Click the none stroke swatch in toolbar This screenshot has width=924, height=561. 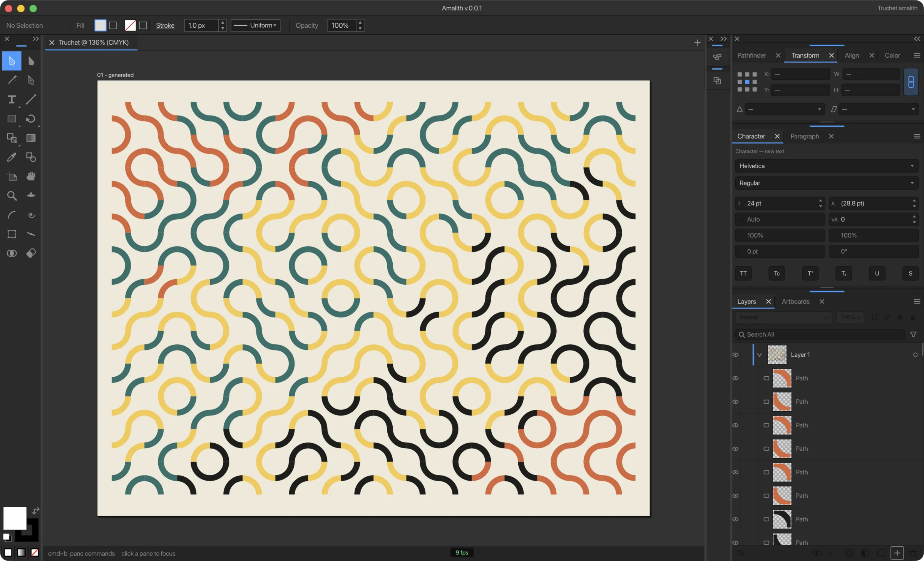pyautogui.click(x=130, y=25)
